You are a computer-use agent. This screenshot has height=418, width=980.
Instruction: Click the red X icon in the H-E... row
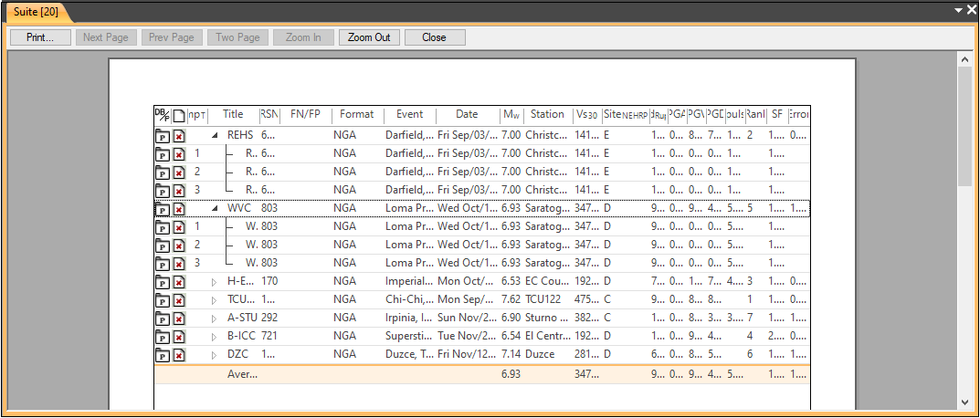coord(179,282)
